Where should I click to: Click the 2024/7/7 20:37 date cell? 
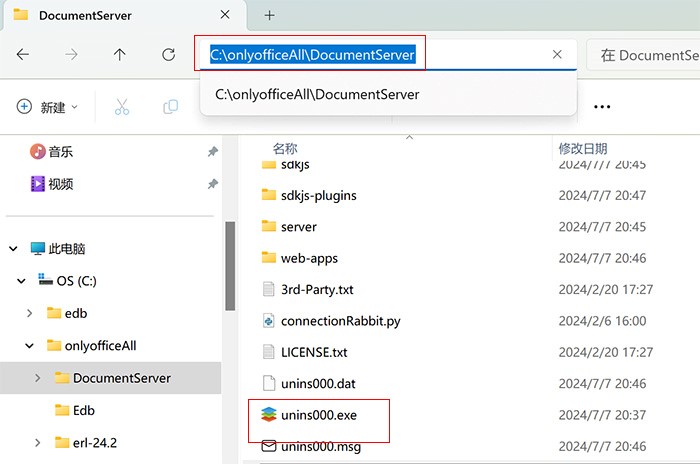tap(602, 415)
